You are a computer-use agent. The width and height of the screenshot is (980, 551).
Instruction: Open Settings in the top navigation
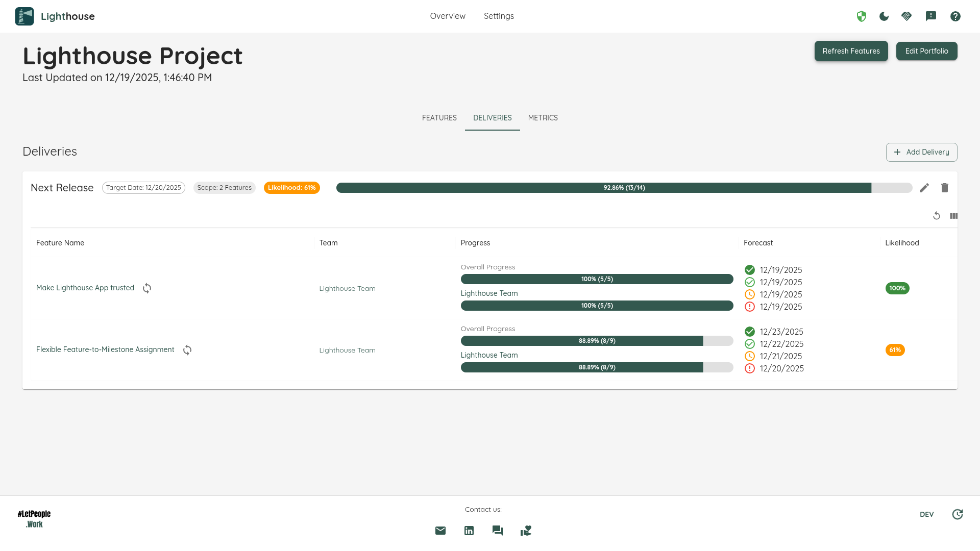[499, 16]
